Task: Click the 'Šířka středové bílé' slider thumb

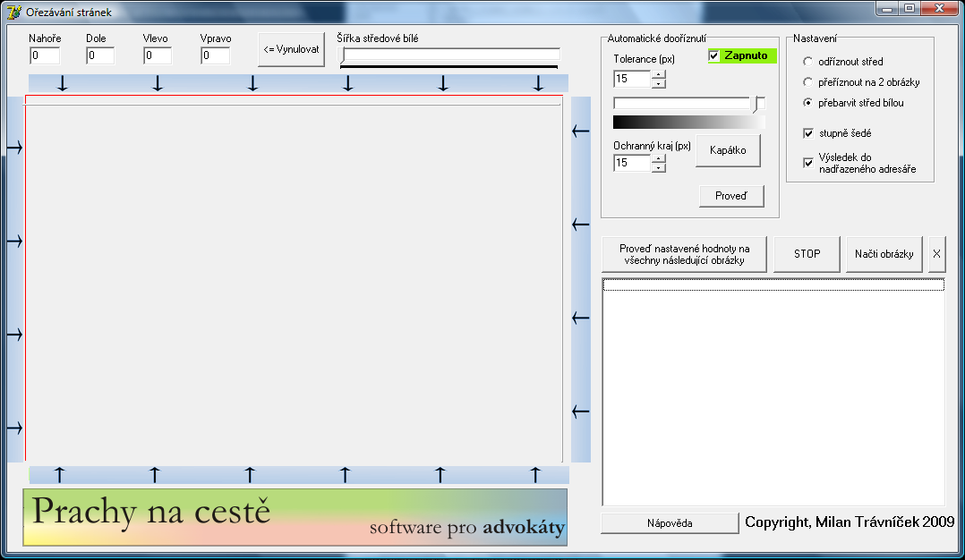Action: click(343, 56)
